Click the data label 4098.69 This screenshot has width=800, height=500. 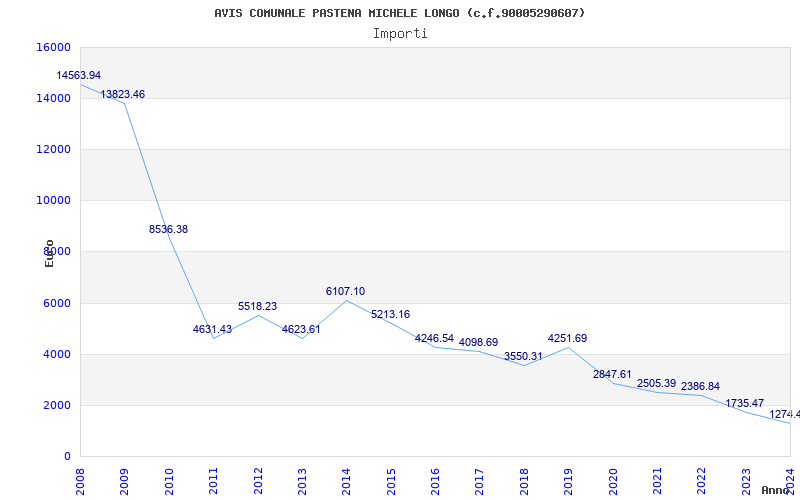479,343
